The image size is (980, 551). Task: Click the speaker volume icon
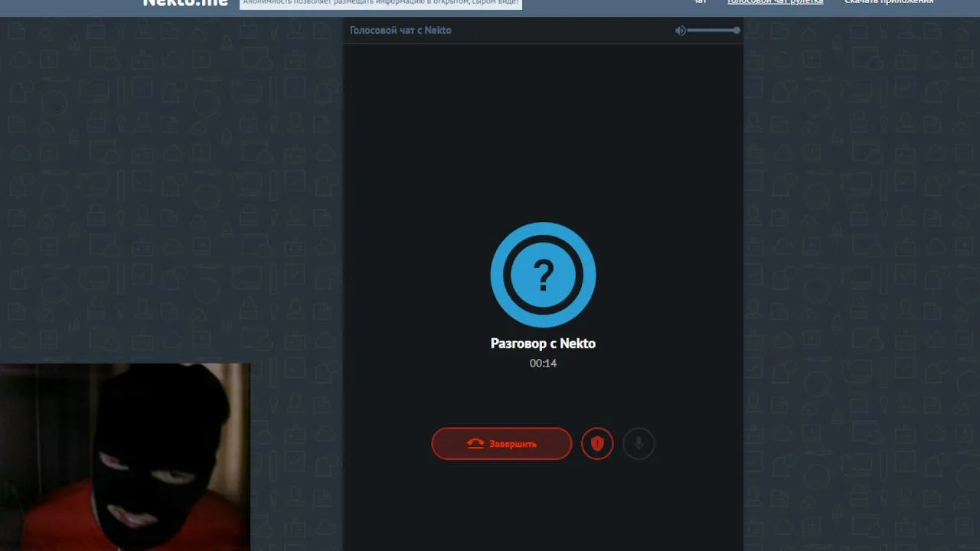click(680, 31)
